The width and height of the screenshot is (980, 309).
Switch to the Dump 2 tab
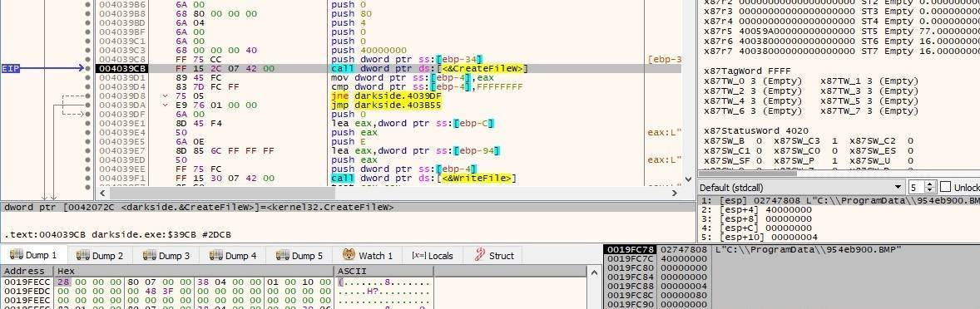[x=99, y=255]
